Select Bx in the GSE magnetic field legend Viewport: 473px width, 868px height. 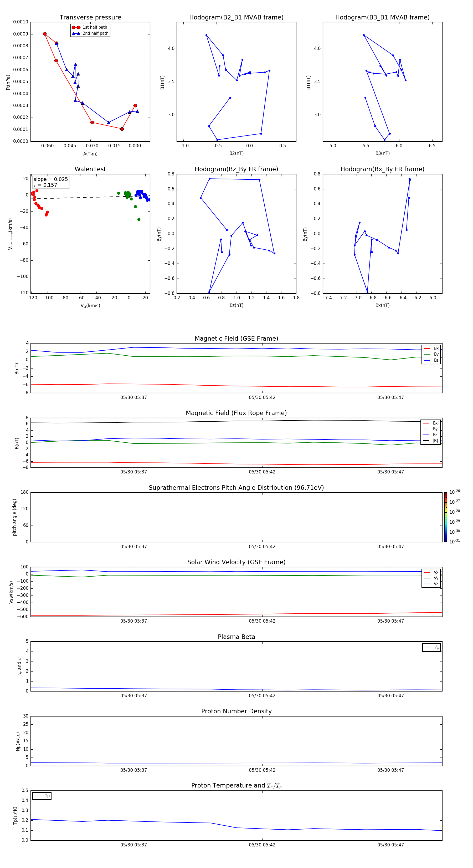click(x=431, y=349)
